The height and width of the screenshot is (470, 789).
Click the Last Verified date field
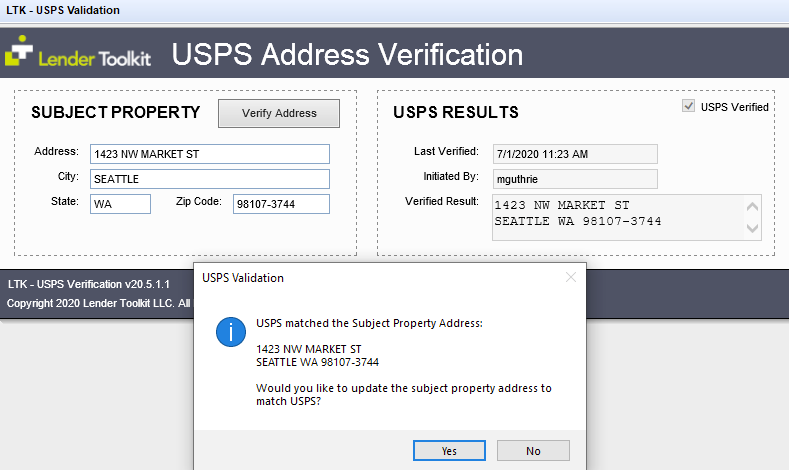point(574,154)
